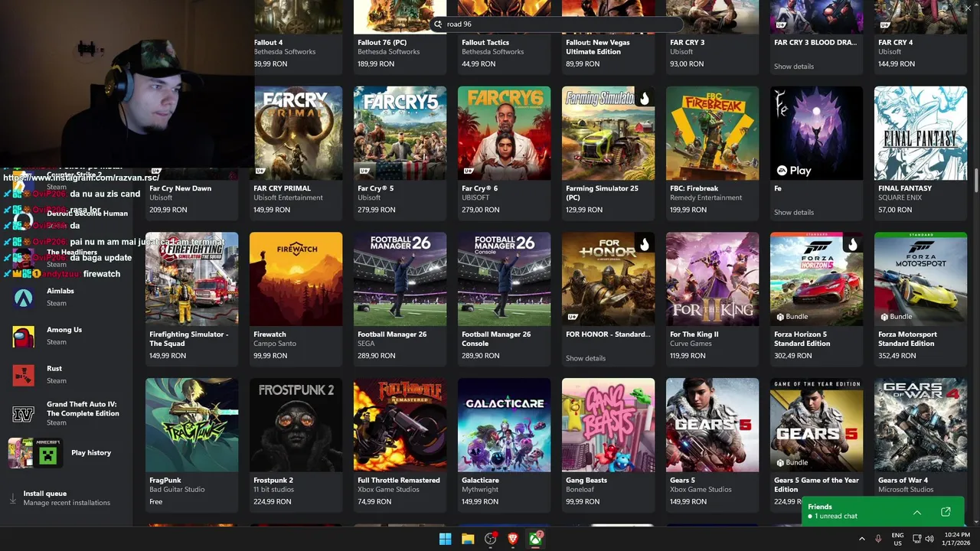Open the Firefighting Simulator cover art
The height and width of the screenshot is (551, 980).
[191, 279]
